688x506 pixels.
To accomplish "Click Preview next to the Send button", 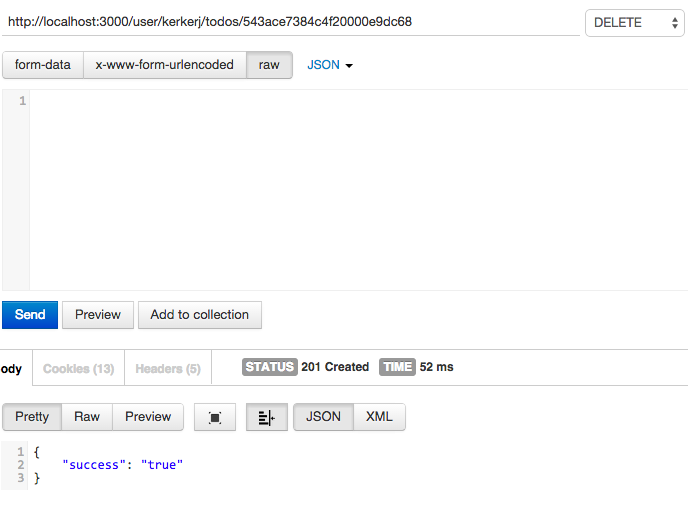I will (x=98, y=314).
